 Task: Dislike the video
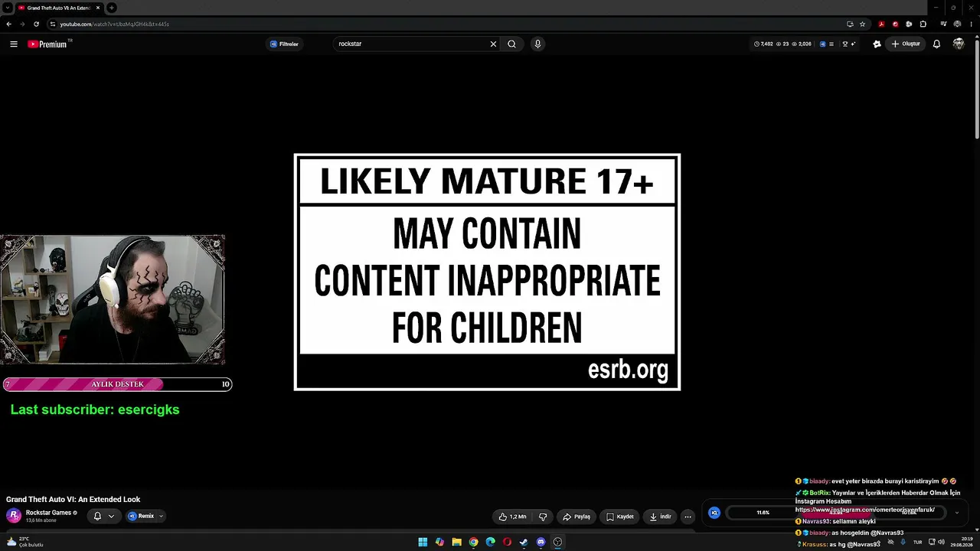click(x=543, y=517)
